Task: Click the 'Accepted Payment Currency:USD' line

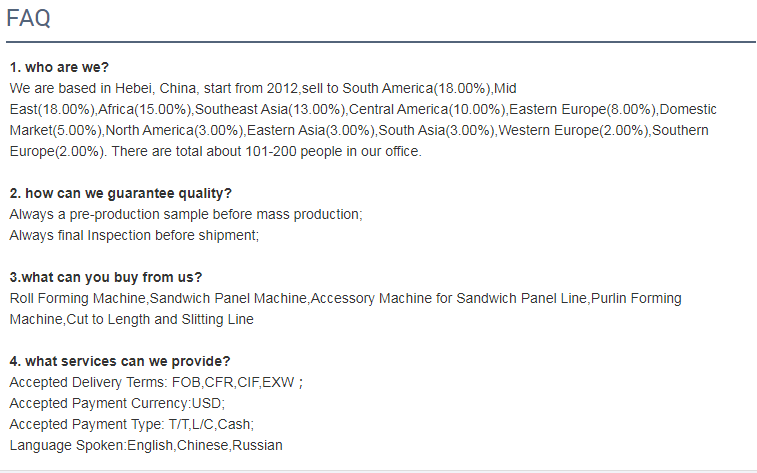Action: pyautogui.click(x=117, y=403)
